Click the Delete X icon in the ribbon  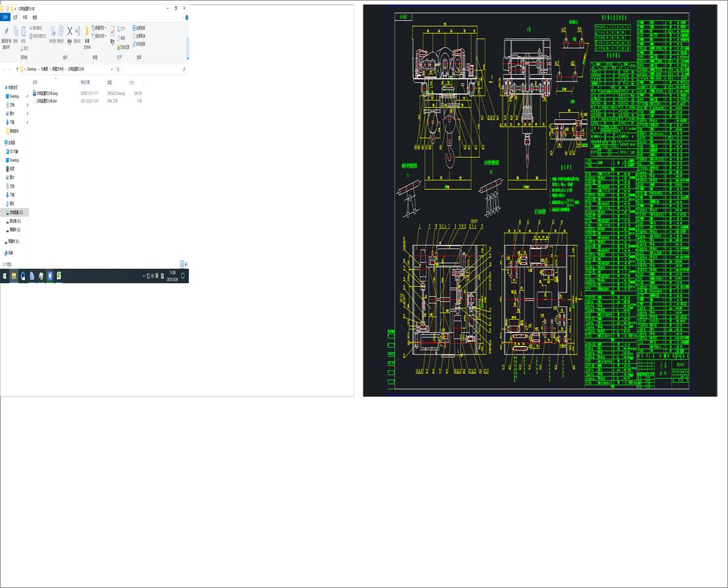click(x=70, y=31)
